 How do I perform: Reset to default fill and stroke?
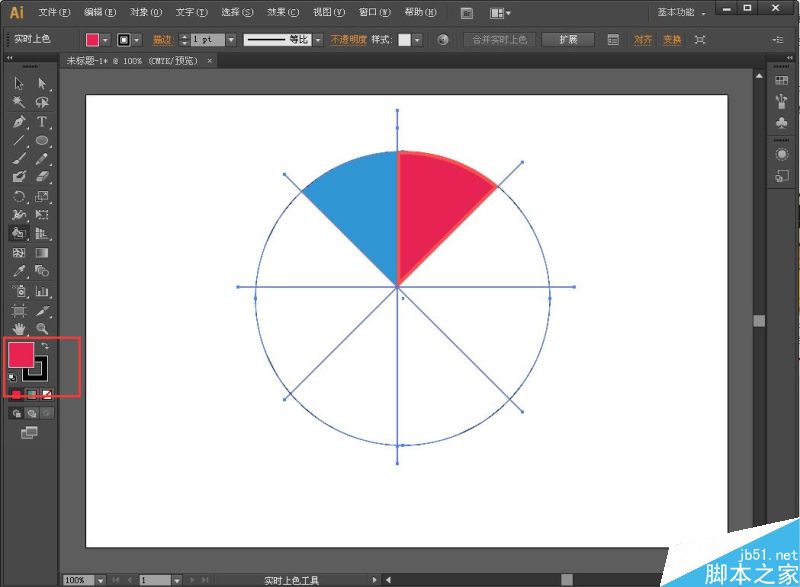(x=12, y=377)
